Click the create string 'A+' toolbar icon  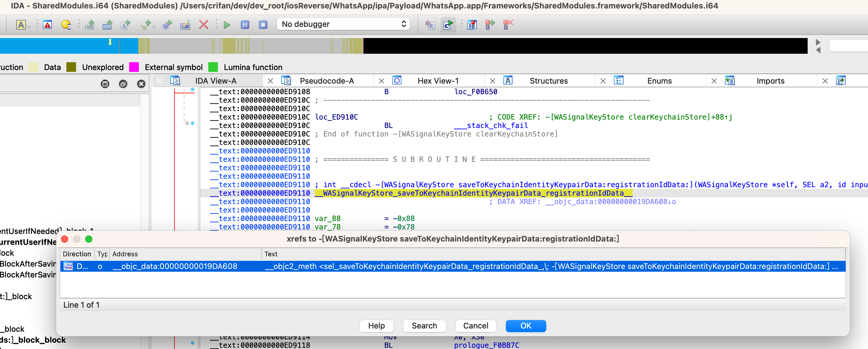[126, 25]
